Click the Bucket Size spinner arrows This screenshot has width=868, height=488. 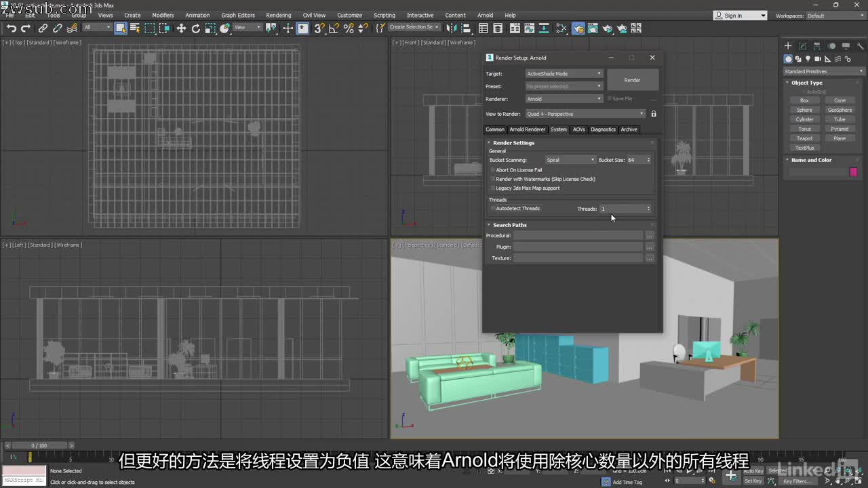pos(648,160)
